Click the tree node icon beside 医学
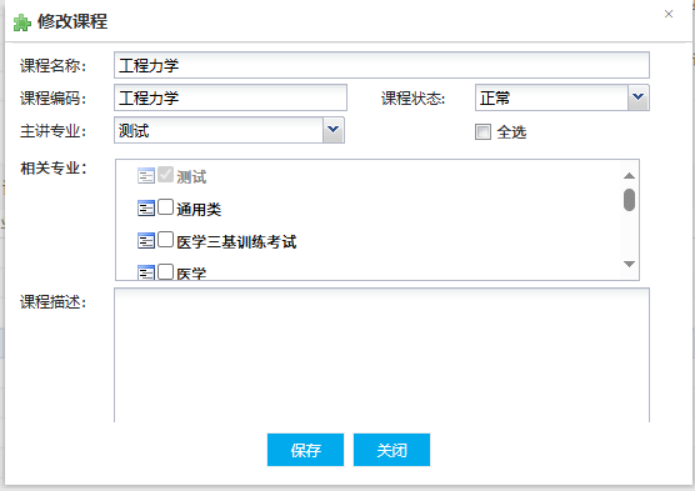The width and height of the screenshot is (695, 492). [146, 271]
